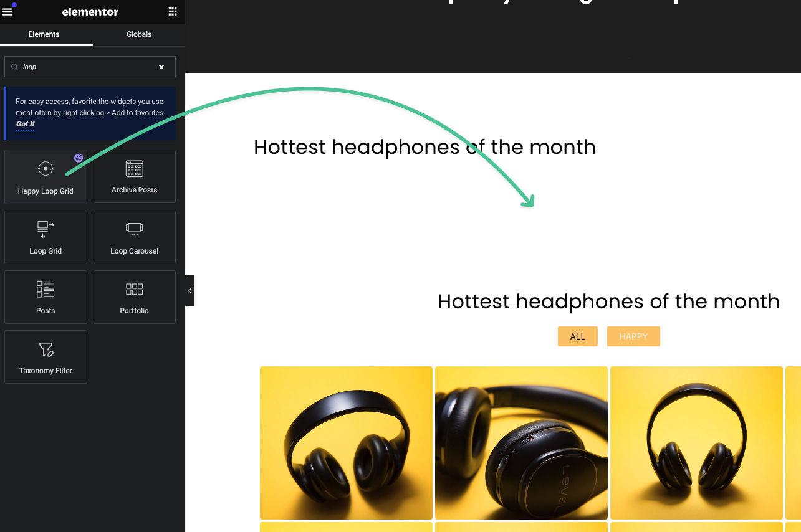Click the ALL filter button
The height and width of the screenshot is (532, 801).
[577, 336]
